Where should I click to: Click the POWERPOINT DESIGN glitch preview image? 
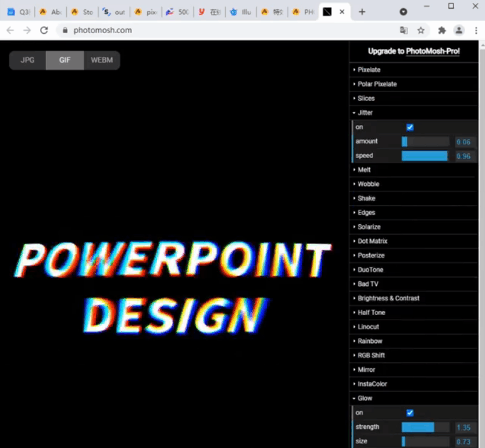tap(173, 288)
